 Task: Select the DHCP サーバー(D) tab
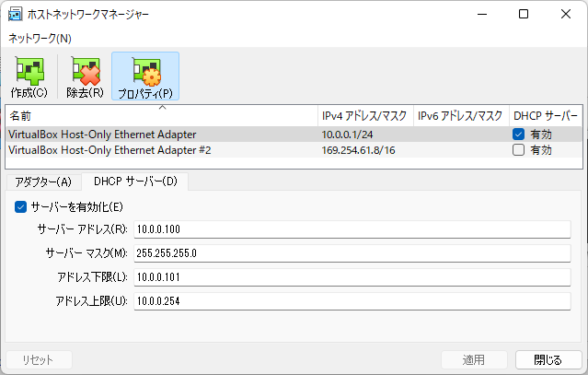click(x=135, y=182)
